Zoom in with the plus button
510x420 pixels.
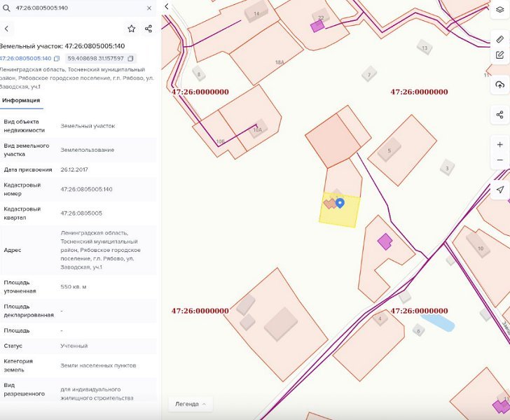click(x=500, y=145)
